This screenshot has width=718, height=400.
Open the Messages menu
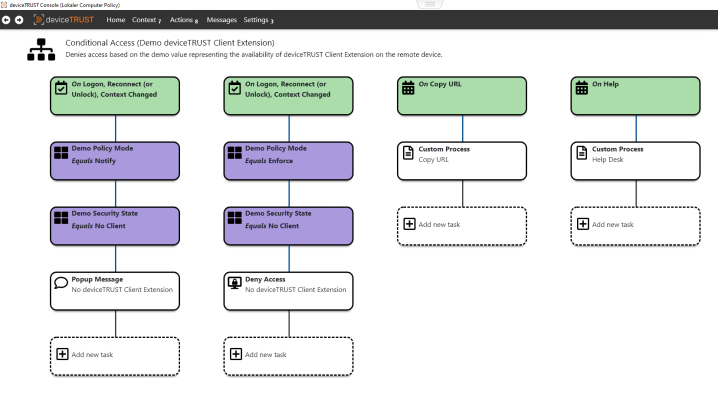[222, 20]
